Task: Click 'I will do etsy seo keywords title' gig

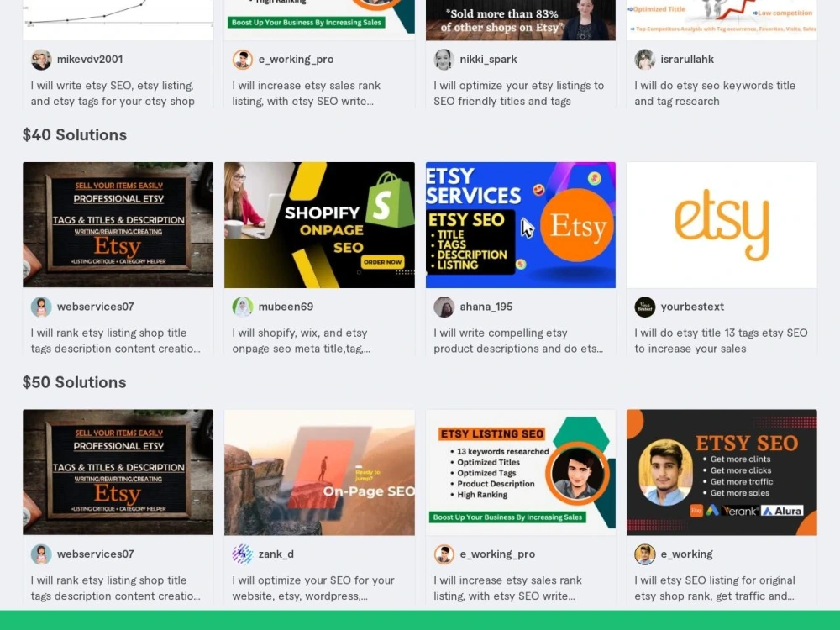Action: click(x=715, y=93)
